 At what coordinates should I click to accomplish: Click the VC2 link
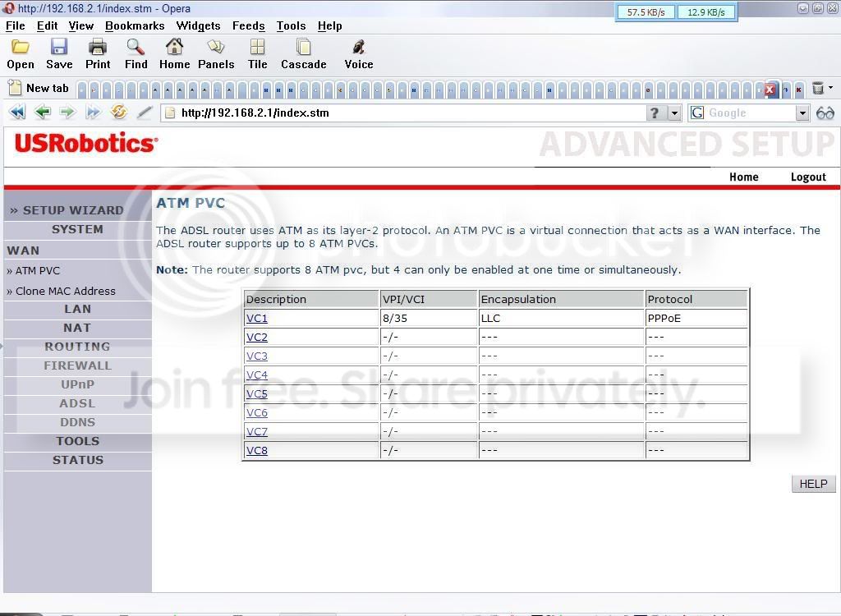coord(256,337)
